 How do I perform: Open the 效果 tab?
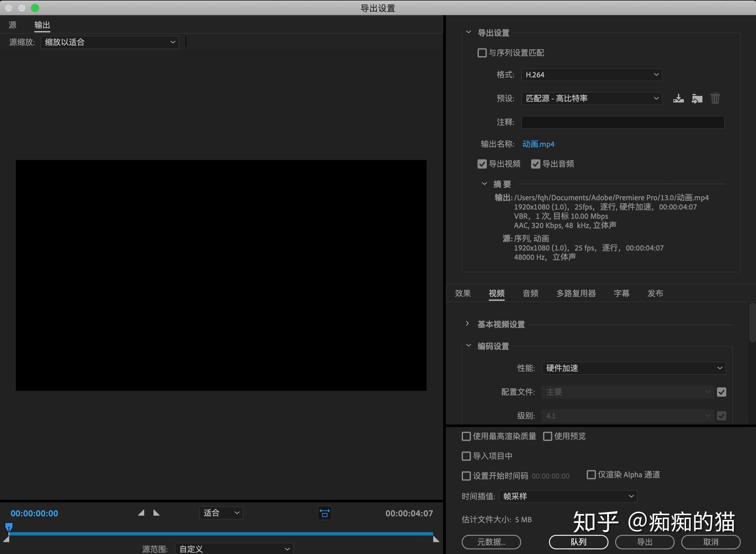(x=463, y=294)
